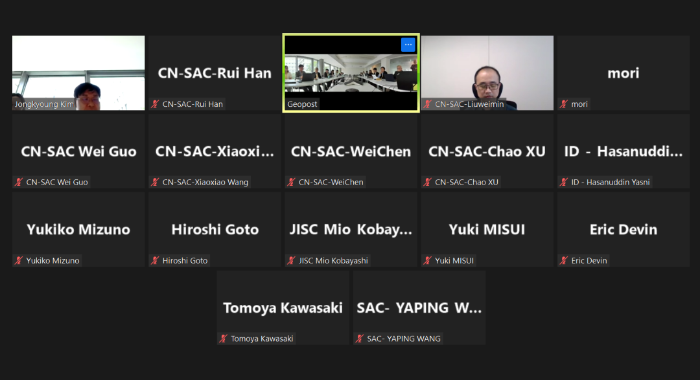Screen dimensions: 700x380
Task: Select the Yuki MISUI participant tile
Action: pyautogui.click(x=488, y=230)
